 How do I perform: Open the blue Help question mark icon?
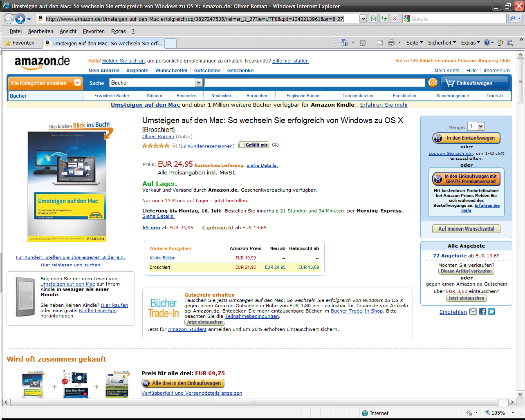click(x=487, y=42)
